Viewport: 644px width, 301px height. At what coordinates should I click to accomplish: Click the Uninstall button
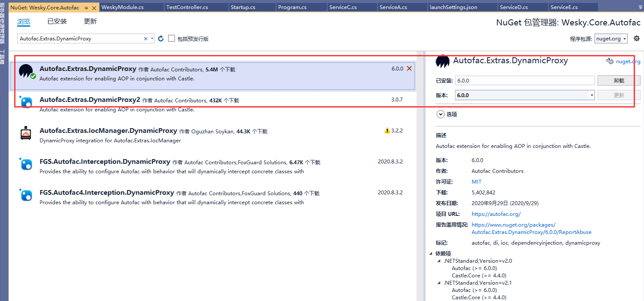click(x=619, y=80)
